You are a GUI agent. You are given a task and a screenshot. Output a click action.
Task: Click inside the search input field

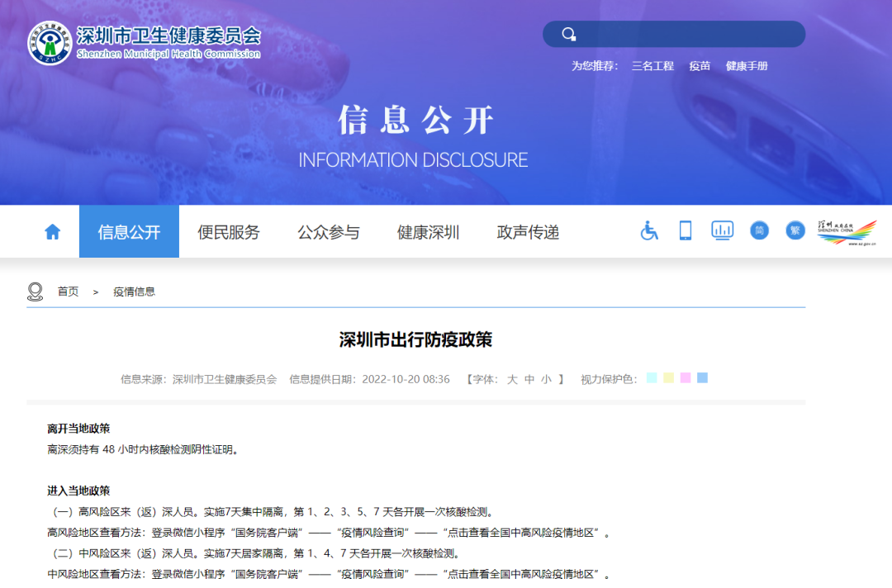pos(674,34)
